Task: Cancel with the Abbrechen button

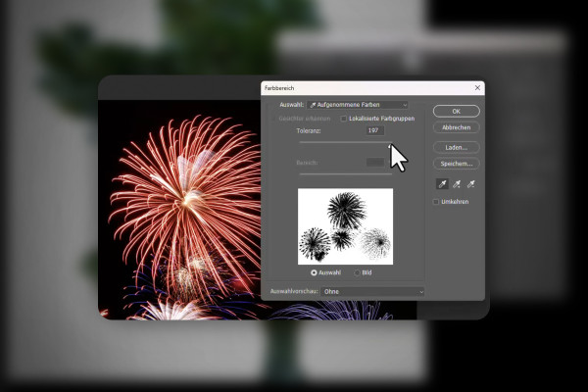Action: coord(457,127)
